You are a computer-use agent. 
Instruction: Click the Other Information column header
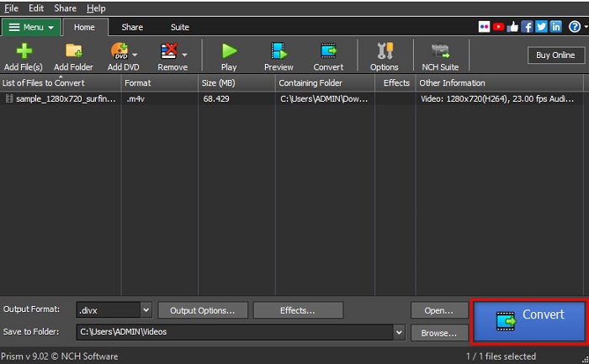pyautogui.click(x=500, y=83)
